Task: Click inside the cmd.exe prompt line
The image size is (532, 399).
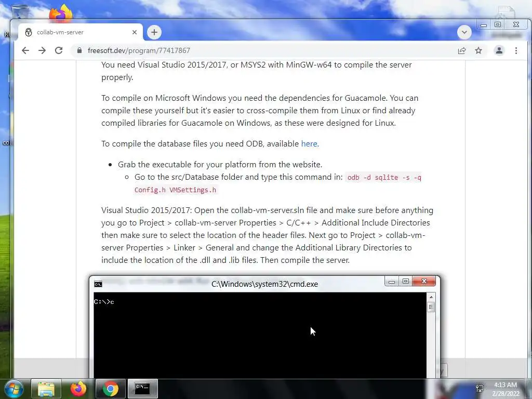Action: pos(104,302)
